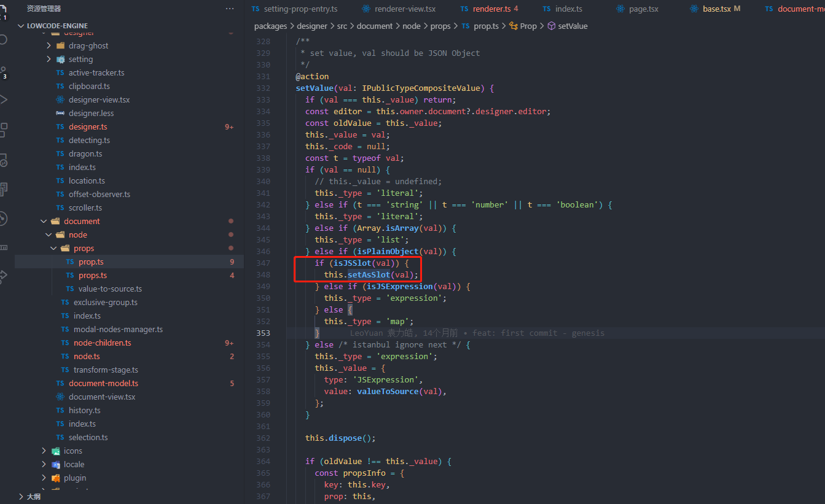The image size is (825, 504).
Task: Click the modified dot on the document folder
Action: pyautogui.click(x=231, y=221)
